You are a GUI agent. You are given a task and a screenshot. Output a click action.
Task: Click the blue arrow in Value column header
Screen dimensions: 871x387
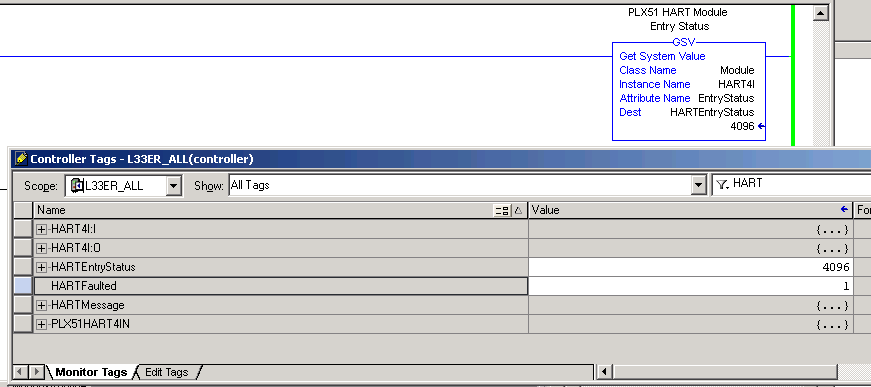click(x=844, y=209)
